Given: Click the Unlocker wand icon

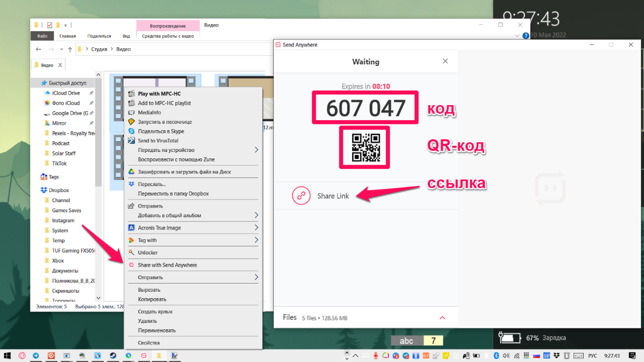Looking at the screenshot, I should (x=131, y=253).
